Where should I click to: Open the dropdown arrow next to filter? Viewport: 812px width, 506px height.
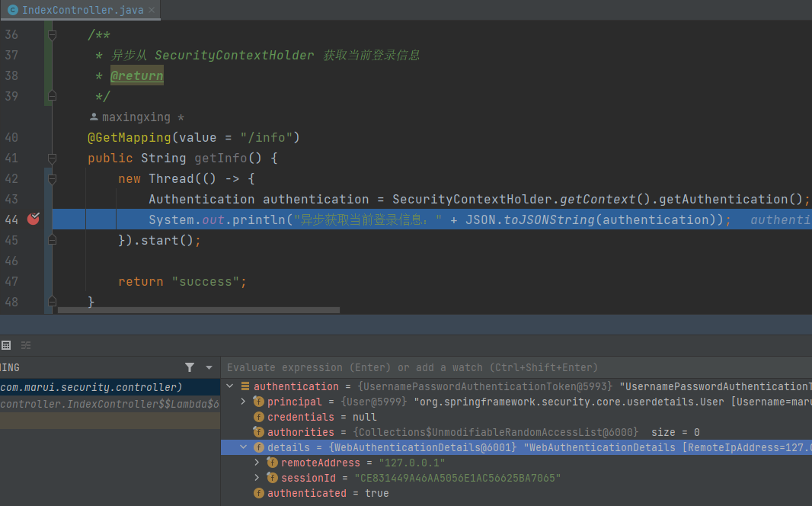[209, 367]
